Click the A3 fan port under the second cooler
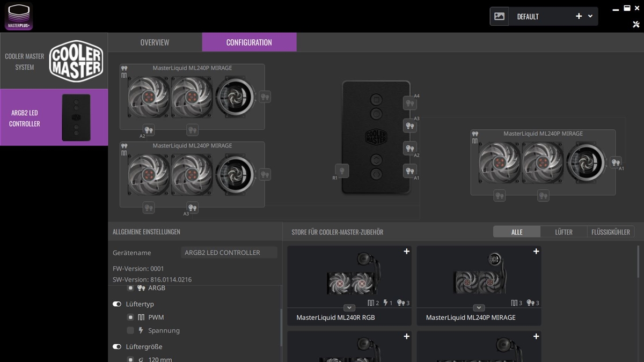Viewport: 644px width, 362px height. [192, 208]
